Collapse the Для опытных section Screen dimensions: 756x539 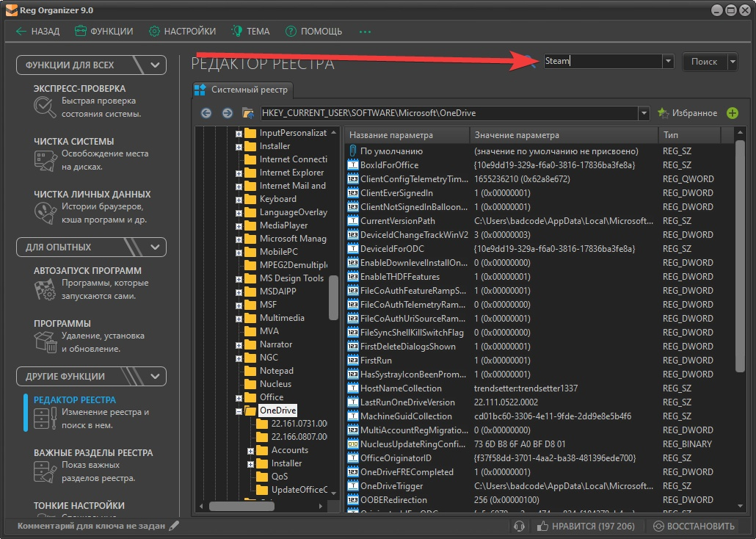[x=155, y=247]
